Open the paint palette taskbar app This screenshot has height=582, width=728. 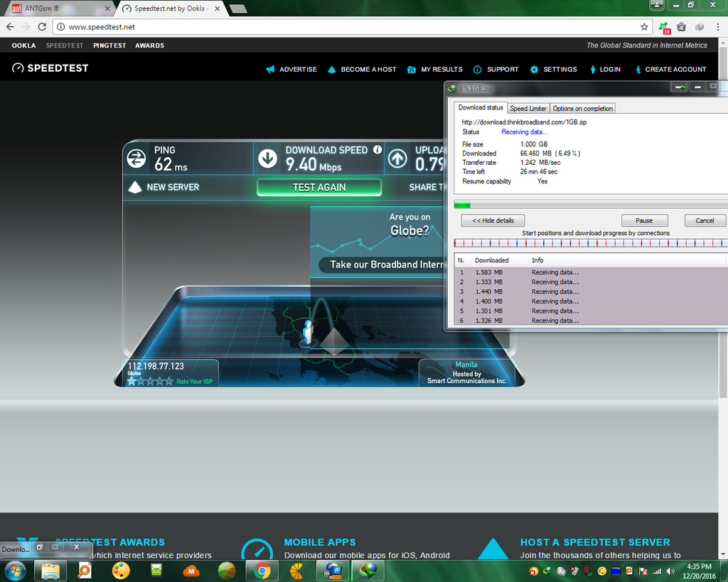click(121, 571)
